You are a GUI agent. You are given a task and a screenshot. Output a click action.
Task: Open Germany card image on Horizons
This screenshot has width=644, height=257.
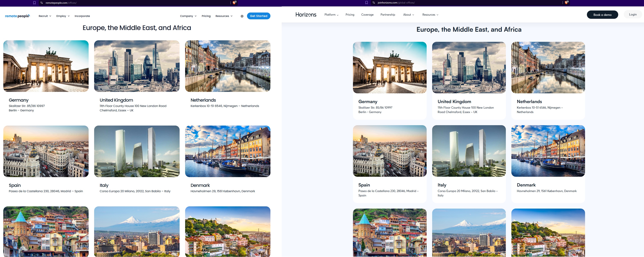pyautogui.click(x=389, y=67)
